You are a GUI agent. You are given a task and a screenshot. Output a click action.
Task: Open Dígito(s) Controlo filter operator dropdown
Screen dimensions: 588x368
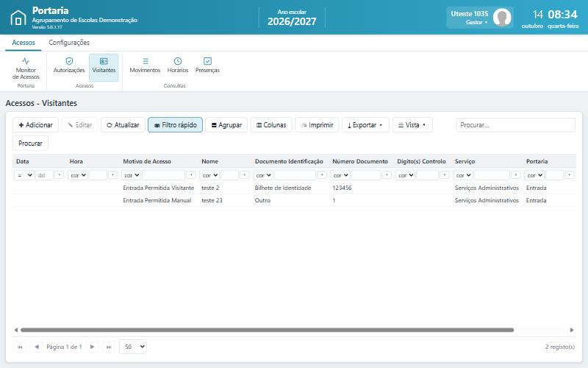405,175
